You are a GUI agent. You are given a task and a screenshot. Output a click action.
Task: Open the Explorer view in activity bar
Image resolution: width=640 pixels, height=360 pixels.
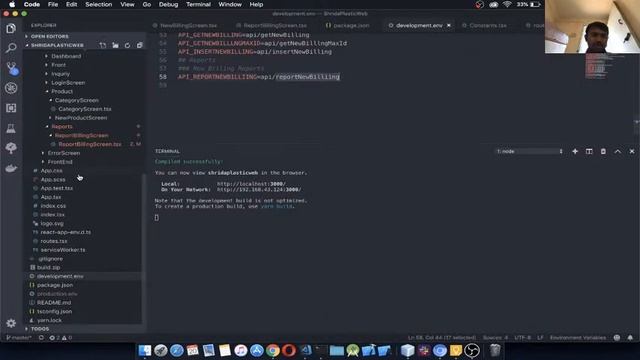pos(11,28)
